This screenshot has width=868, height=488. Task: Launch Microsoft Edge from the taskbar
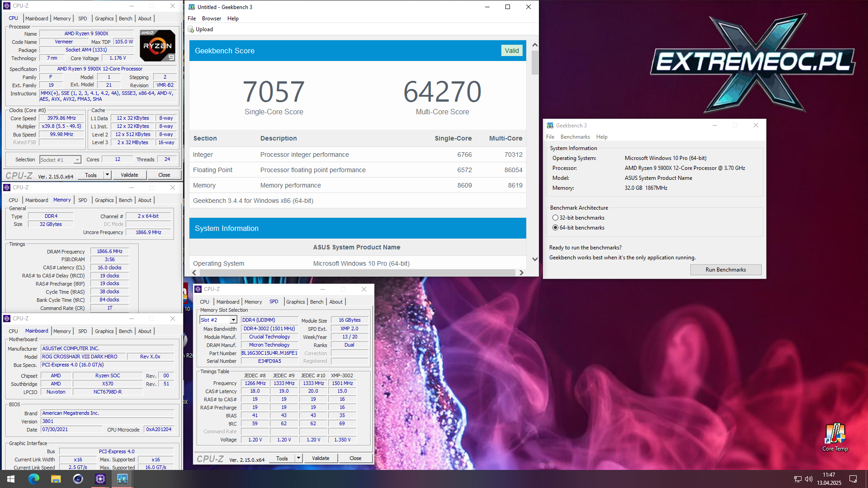[x=34, y=479]
